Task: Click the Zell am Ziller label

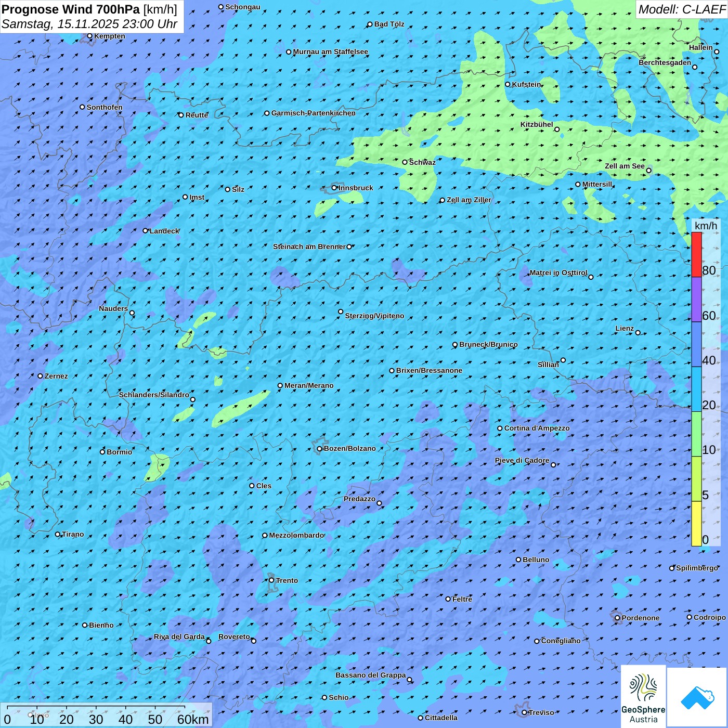Action: [x=469, y=200]
